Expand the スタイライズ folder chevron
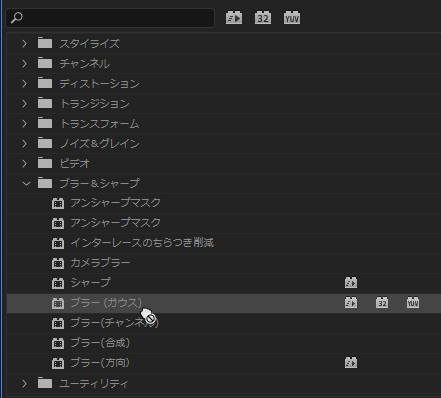Screen dimensions: 441x398 (24, 43)
